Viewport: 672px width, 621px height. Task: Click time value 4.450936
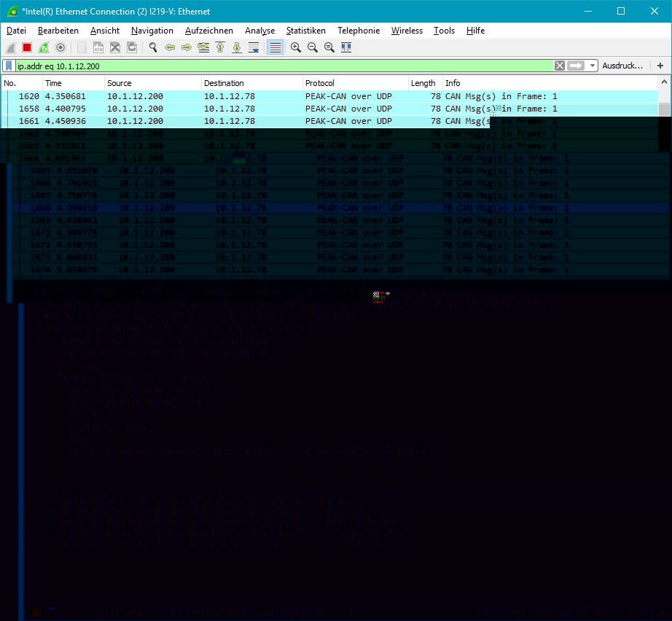(65, 121)
